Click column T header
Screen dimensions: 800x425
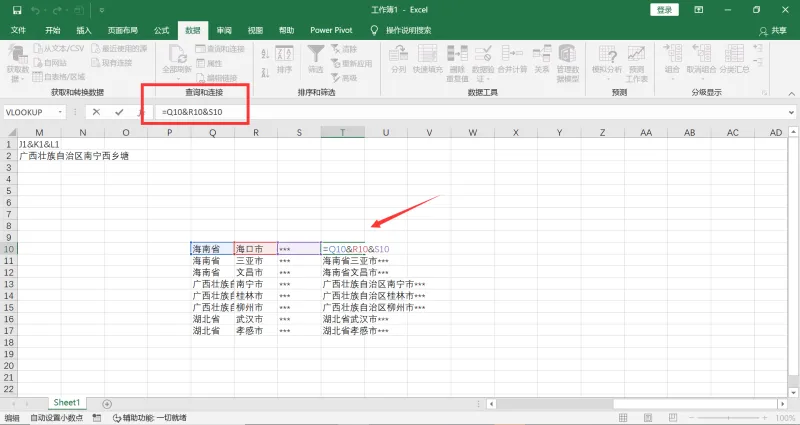pyautogui.click(x=342, y=133)
